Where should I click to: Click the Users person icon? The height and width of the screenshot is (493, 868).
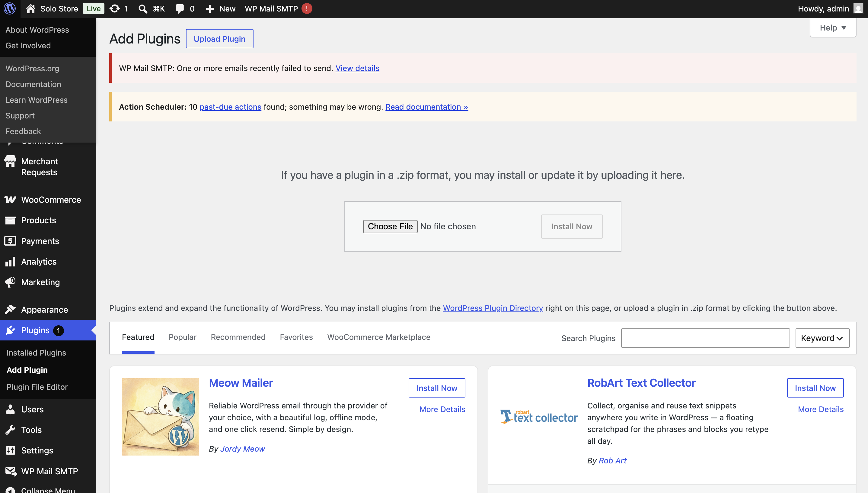tap(10, 409)
